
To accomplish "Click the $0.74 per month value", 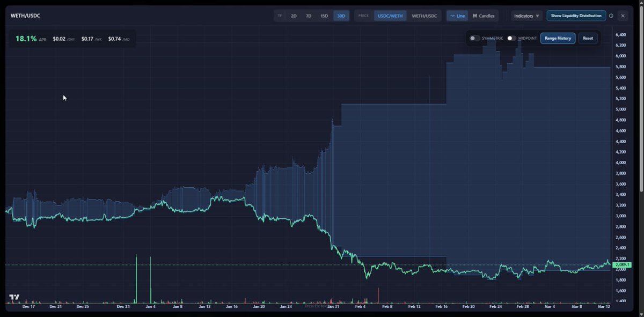I will [x=114, y=39].
